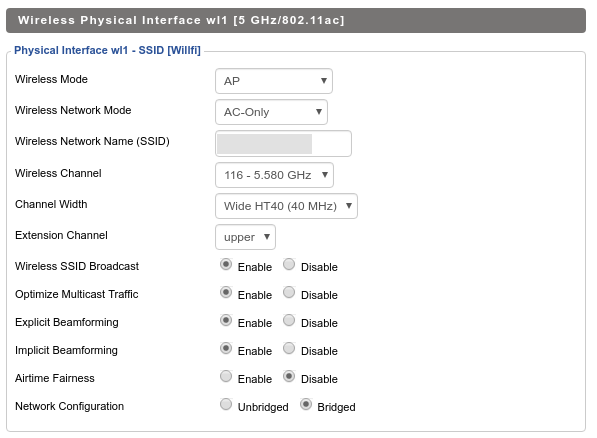Enable Implicit Beamforming
Viewport: 597px width, 438px height.
226,348
